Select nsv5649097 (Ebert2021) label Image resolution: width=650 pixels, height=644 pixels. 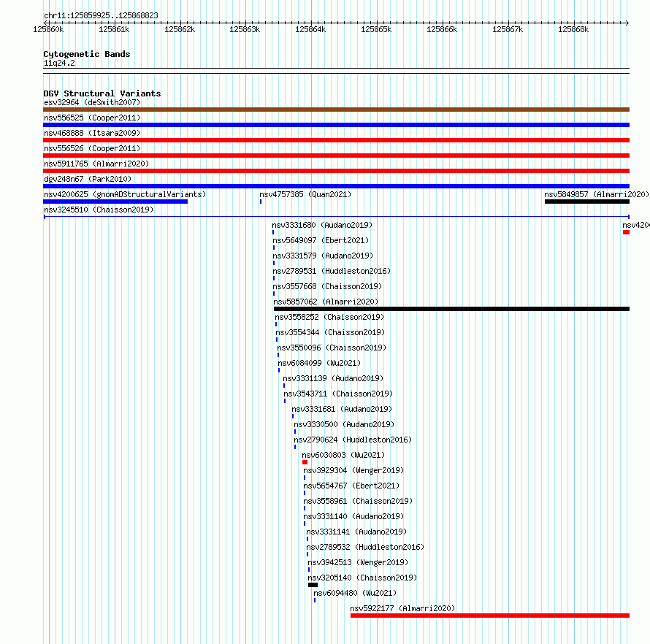click(321, 240)
